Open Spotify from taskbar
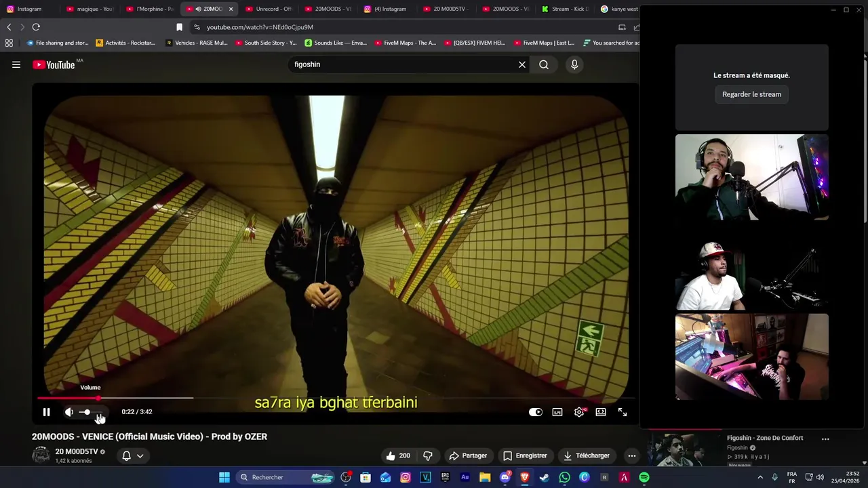 pos(644,477)
